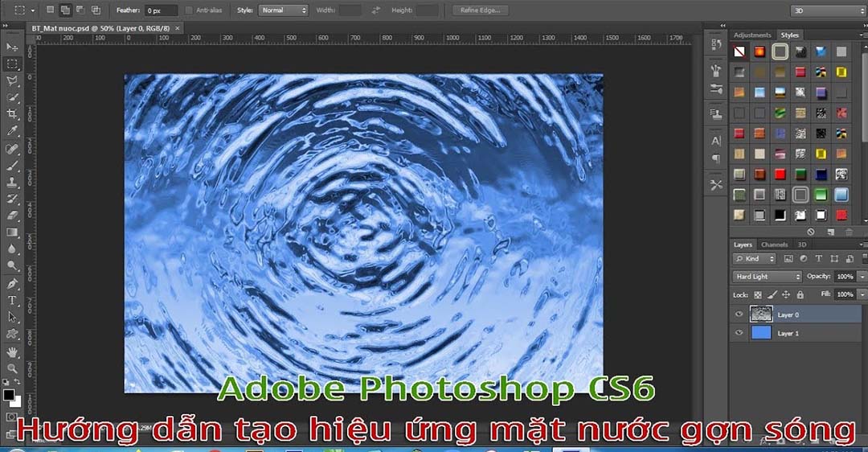Swap width and height arrows button

[x=376, y=10]
